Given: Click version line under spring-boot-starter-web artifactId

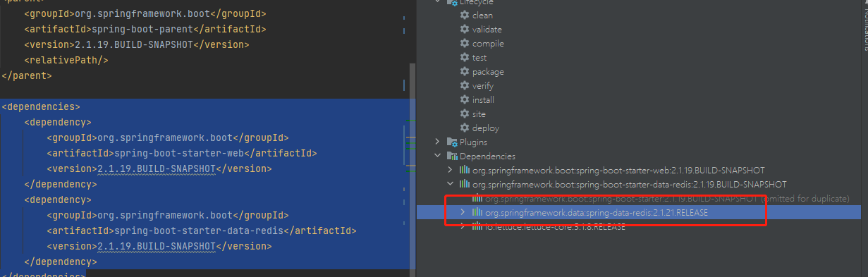Looking at the screenshot, I should [159, 168].
